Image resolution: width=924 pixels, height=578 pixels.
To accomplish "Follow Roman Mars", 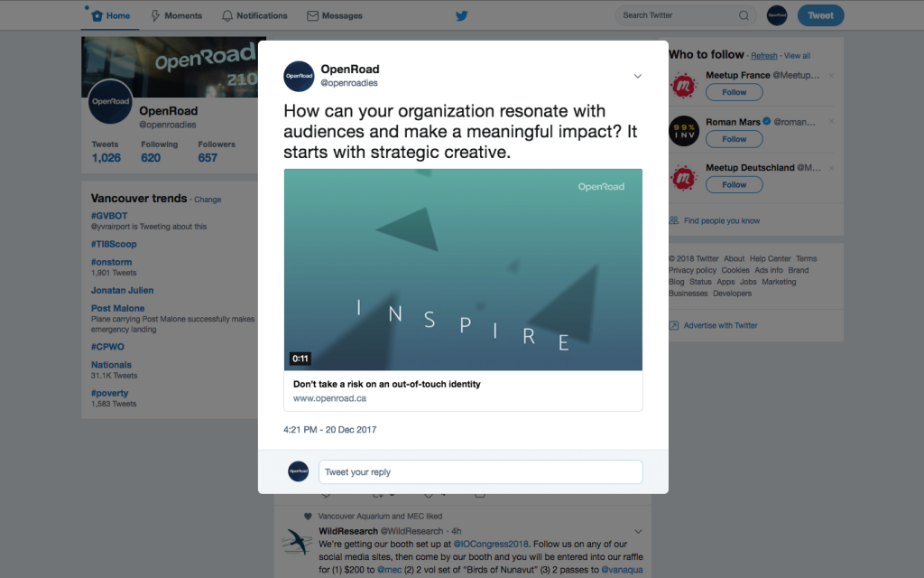I will point(735,138).
